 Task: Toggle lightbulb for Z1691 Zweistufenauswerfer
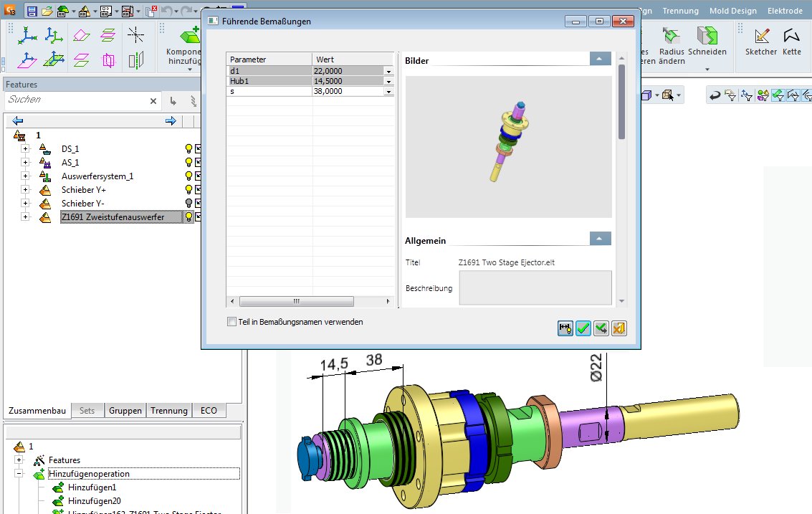[x=188, y=216]
